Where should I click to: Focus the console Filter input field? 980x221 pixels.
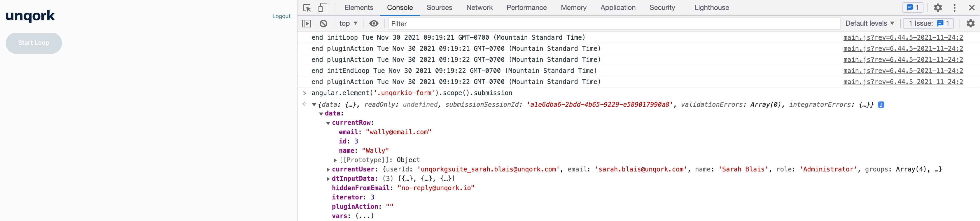(x=614, y=24)
